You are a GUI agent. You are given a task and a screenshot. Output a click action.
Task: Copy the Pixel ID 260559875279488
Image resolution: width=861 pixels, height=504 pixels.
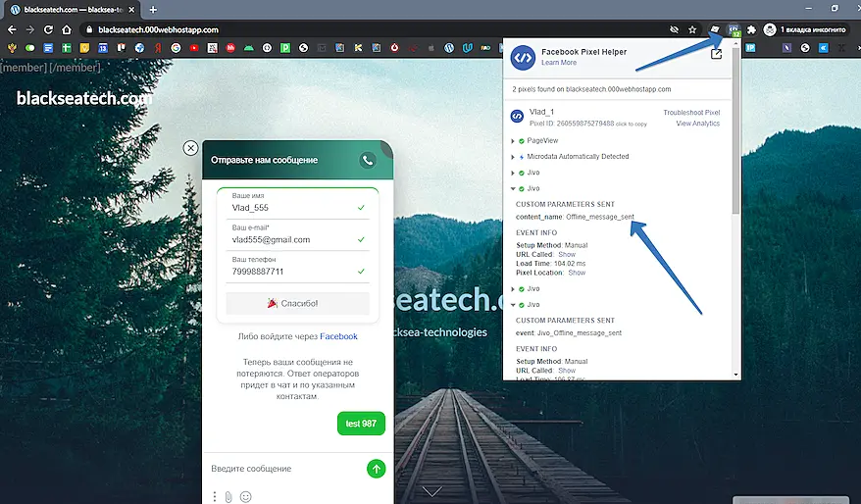[x=588, y=124]
